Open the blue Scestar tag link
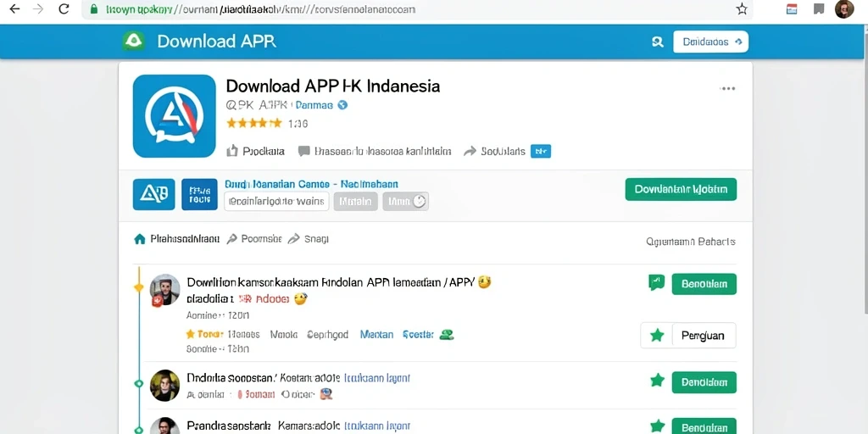 [418, 334]
